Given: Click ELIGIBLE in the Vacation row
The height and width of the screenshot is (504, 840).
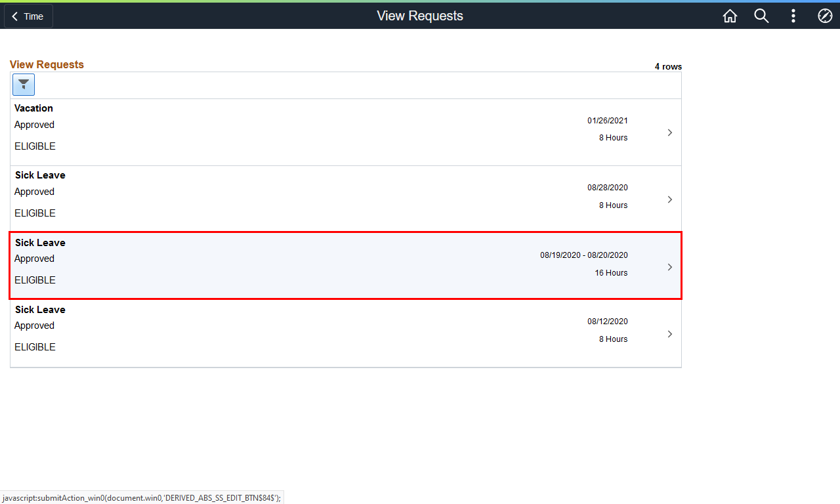Looking at the screenshot, I should pos(35,146).
